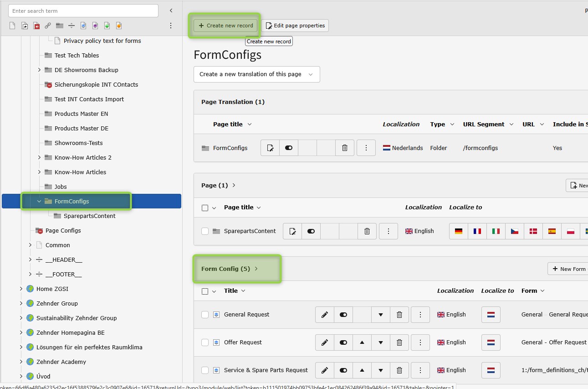This screenshot has width=588, height=389.
Task: Select Page Configs in page tree
Action: pyautogui.click(x=63, y=230)
